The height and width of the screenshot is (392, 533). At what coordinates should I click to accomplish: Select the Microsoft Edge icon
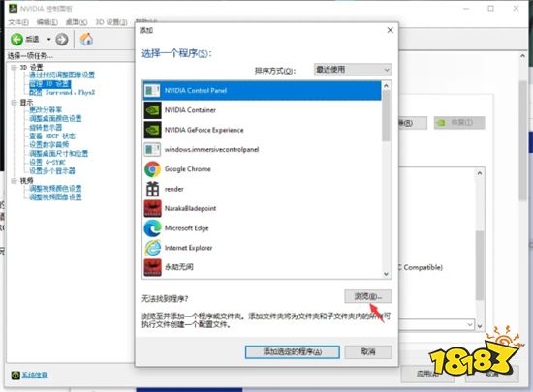(x=152, y=228)
